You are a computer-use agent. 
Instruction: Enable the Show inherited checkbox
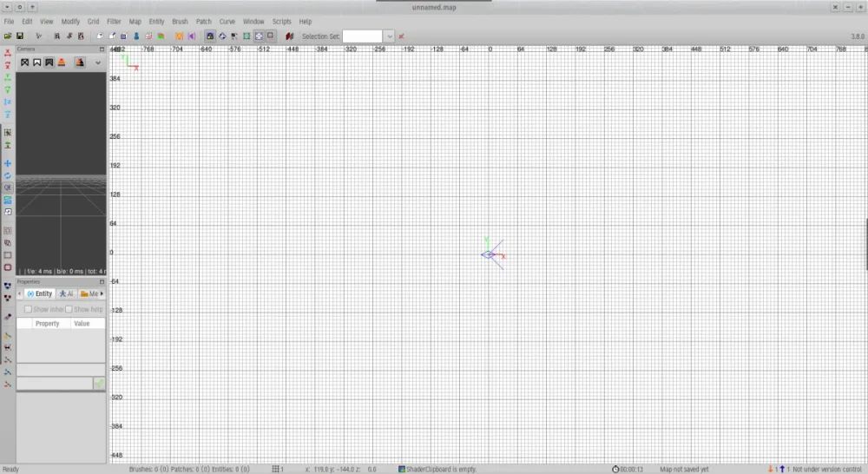click(x=28, y=310)
